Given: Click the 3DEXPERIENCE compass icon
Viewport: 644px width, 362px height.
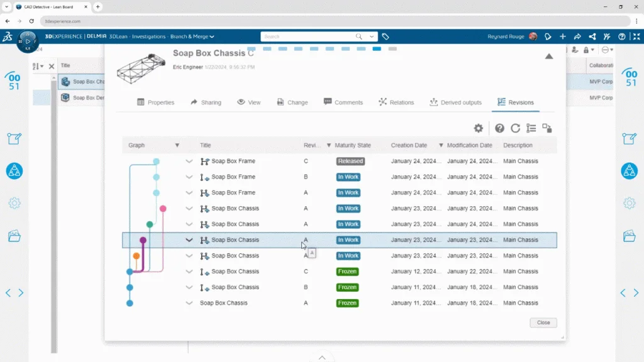Looking at the screenshot, I should 27,41.
